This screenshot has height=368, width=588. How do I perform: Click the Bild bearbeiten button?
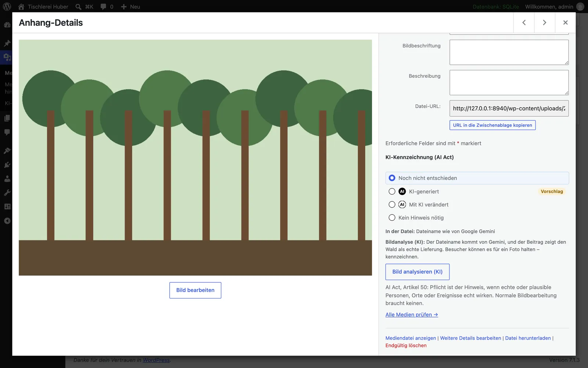195,290
